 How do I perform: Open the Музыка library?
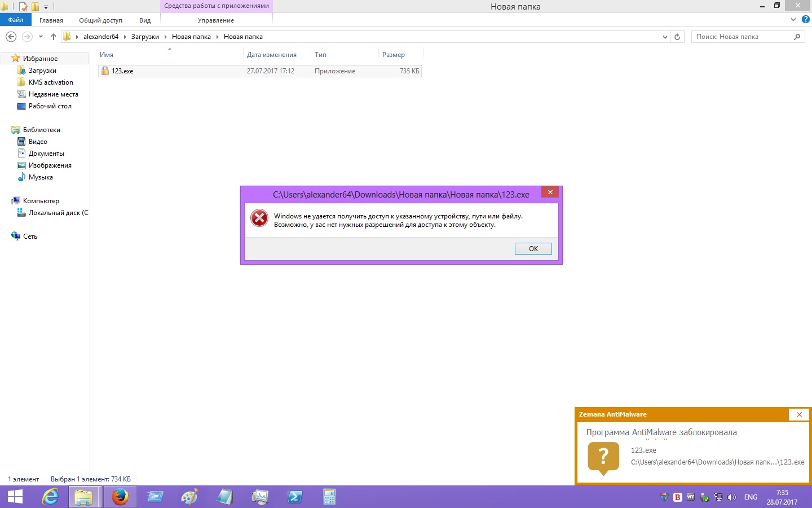click(41, 177)
